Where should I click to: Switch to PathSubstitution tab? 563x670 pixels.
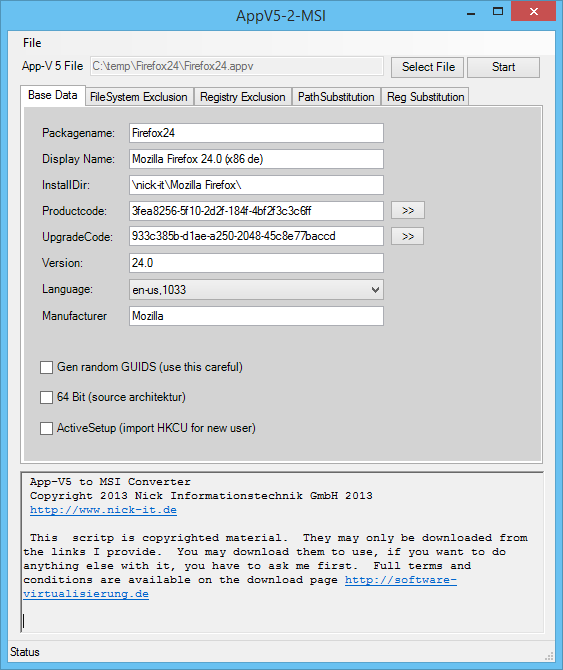[x=336, y=97]
